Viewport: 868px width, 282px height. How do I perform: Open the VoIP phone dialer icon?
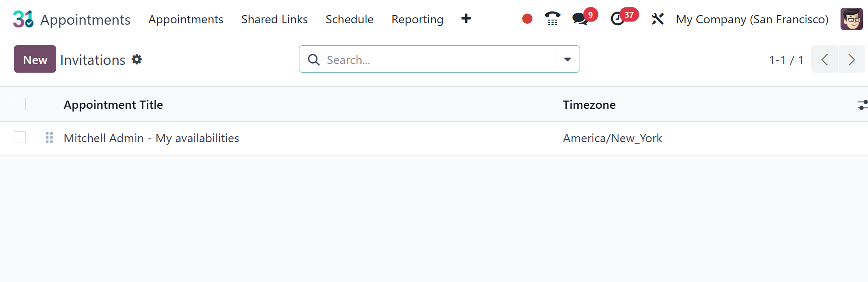(x=553, y=19)
